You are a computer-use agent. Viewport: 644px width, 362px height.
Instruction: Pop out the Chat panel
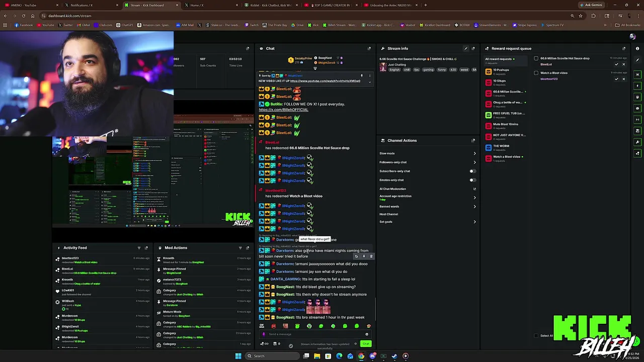(369, 49)
